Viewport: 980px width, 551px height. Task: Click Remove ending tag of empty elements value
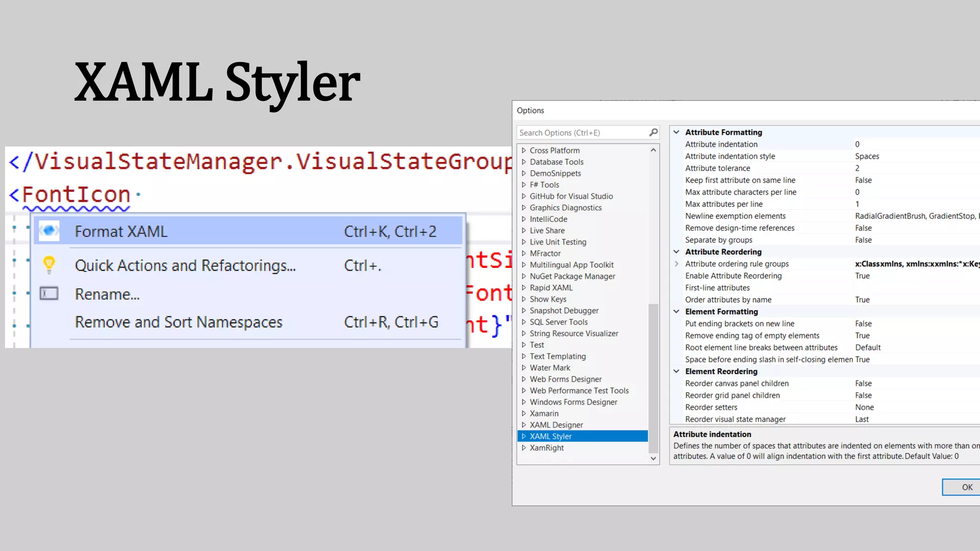pos(862,335)
